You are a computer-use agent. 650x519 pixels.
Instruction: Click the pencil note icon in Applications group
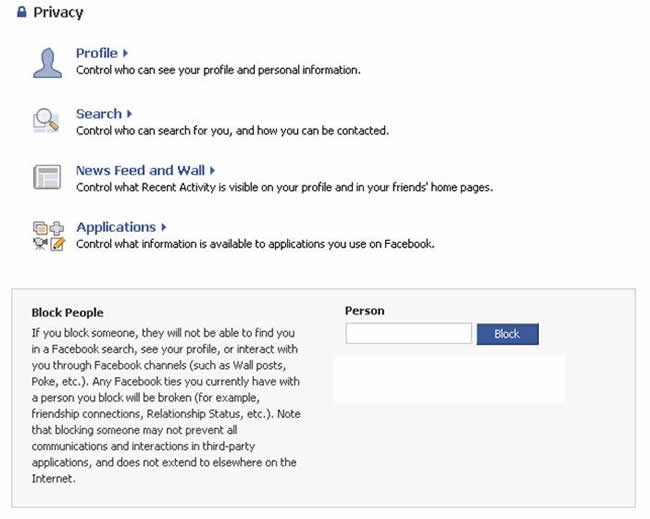click(x=58, y=244)
